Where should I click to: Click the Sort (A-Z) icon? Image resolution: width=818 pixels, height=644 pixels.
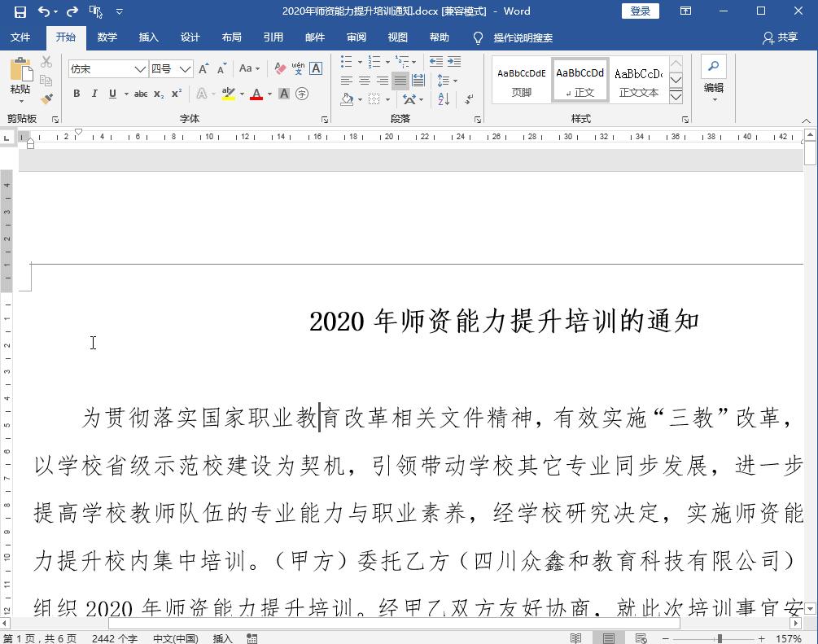443,99
